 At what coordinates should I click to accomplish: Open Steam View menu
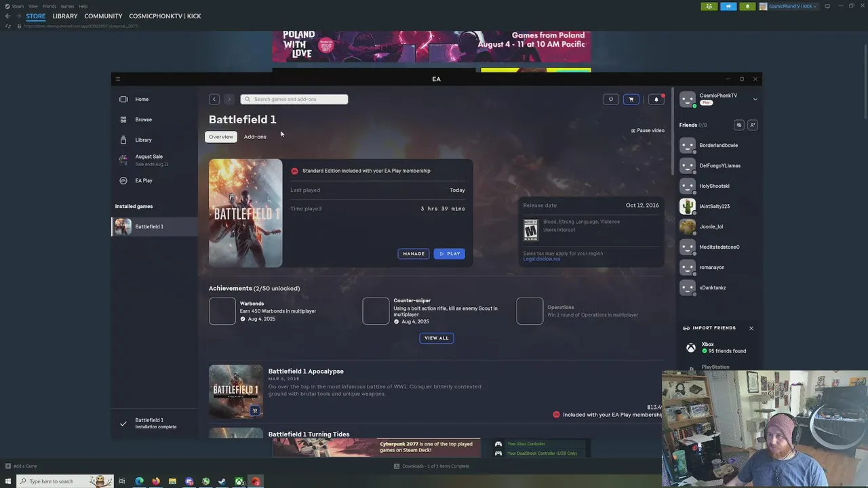33,6
